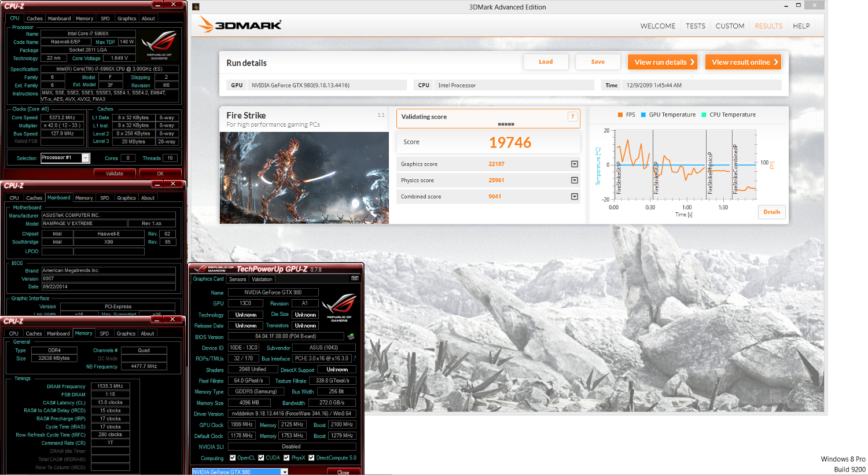Select the RESULTS section

768,26
